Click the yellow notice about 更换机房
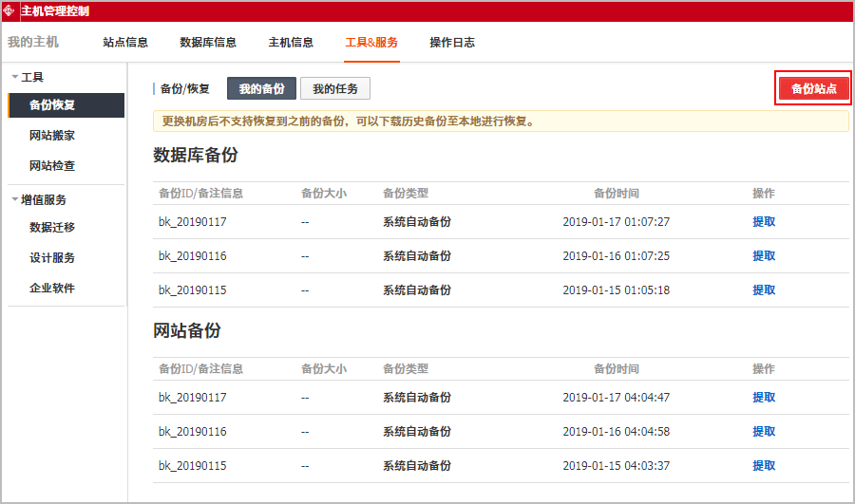This screenshot has height=504, width=855. click(501, 121)
